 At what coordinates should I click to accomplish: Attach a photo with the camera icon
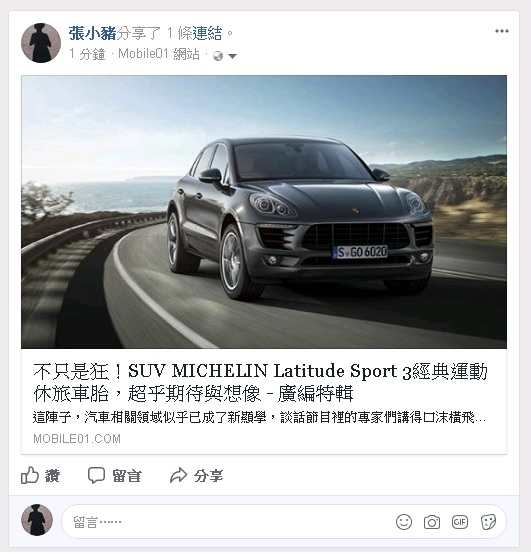(432, 522)
